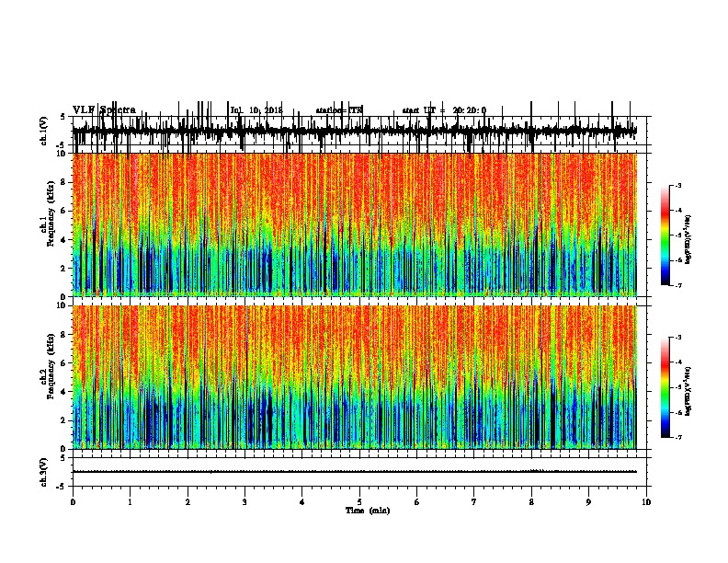Click the '6' tick on the time axis
The image size is (728, 563).
[417, 502]
